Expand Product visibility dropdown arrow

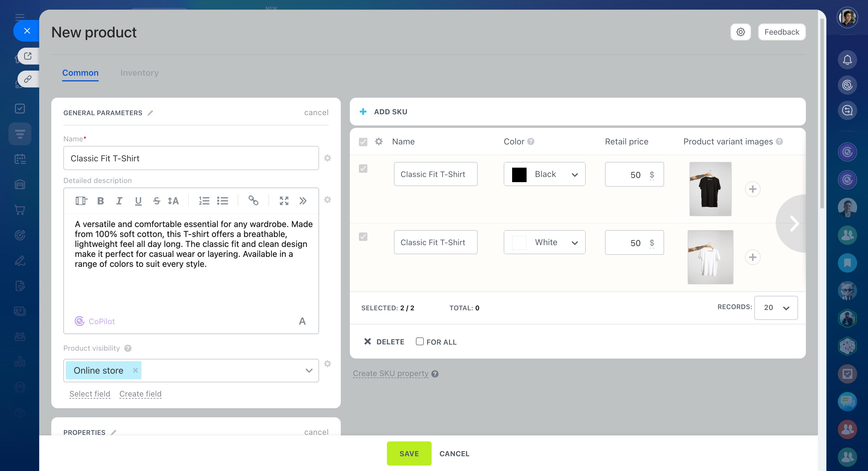[x=309, y=370]
